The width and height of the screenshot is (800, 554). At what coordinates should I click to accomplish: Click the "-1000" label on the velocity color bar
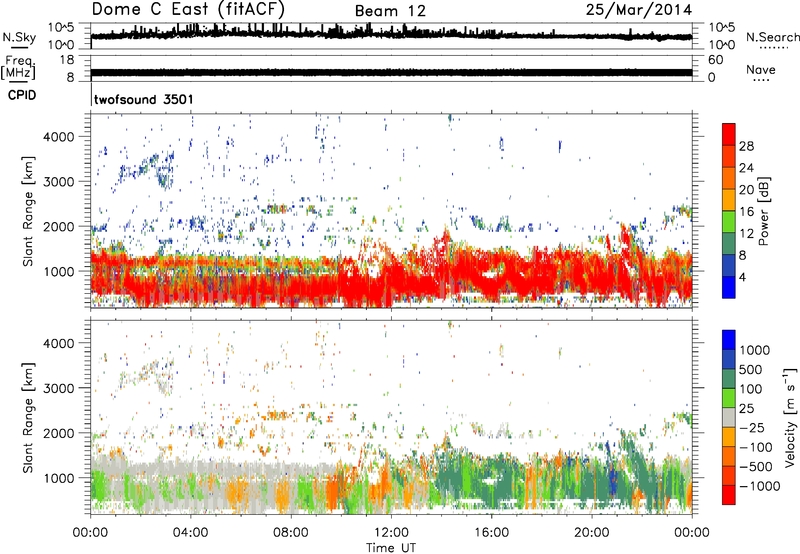(x=759, y=486)
